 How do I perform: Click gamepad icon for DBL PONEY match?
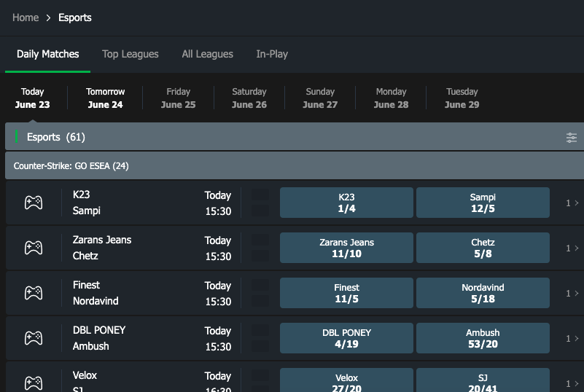[x=34, y=338]
